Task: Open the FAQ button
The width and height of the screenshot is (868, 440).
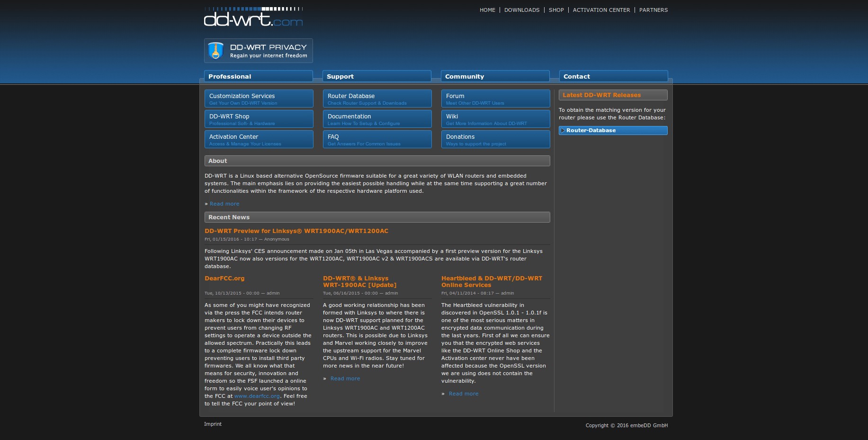Action: point(377,139)
